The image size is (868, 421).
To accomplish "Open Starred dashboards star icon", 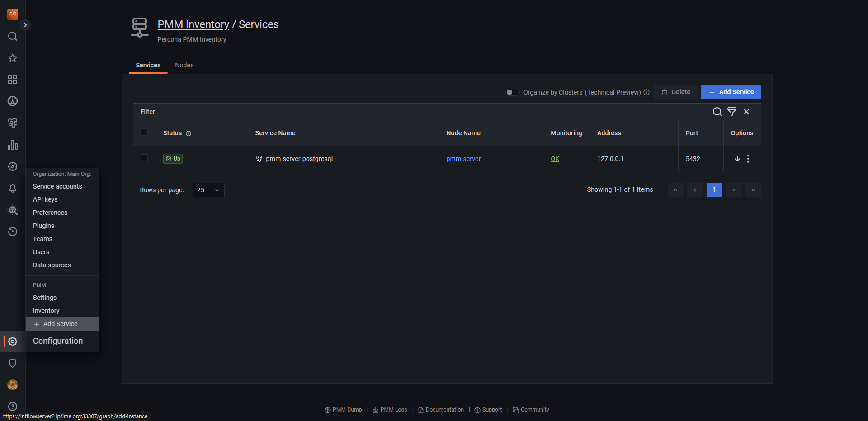I will point(13,58).
